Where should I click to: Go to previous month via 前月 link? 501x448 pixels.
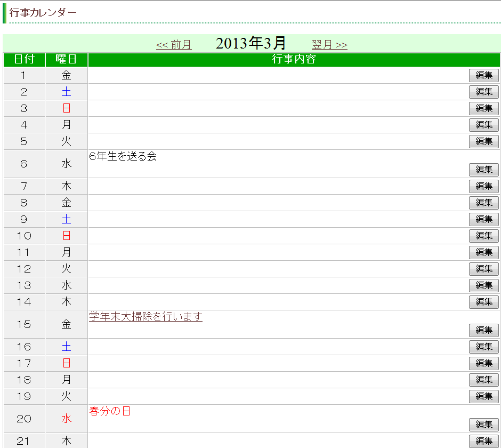point(174,44)
